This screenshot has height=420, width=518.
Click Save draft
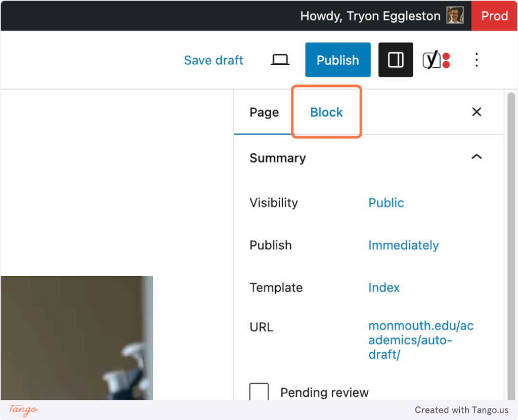point(213,60)
